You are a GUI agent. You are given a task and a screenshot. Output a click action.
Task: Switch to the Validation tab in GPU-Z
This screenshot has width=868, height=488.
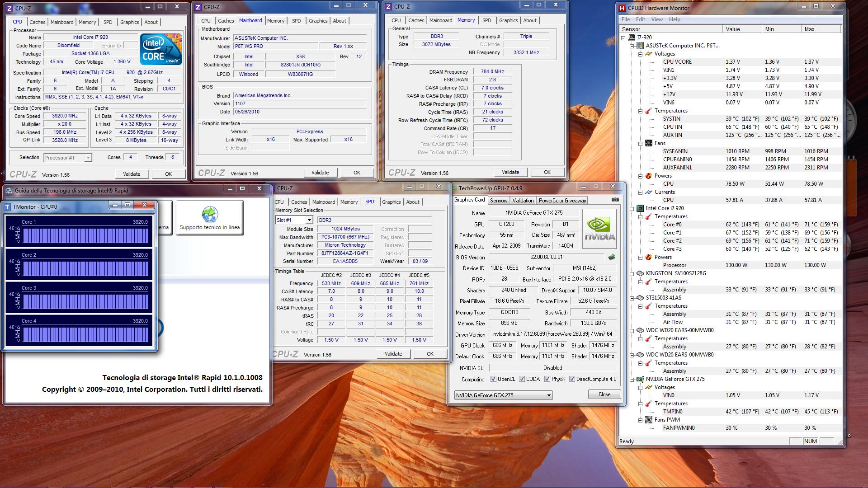523,201
